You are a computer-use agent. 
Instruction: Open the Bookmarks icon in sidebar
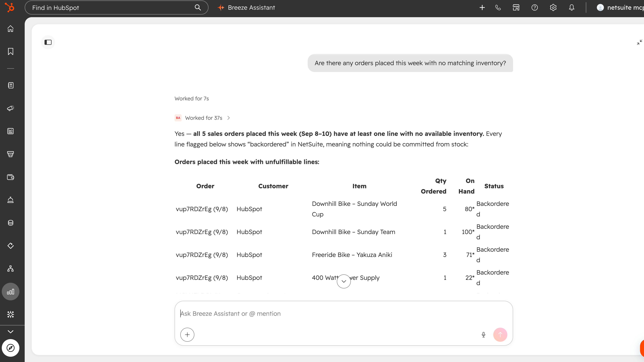[11, 52]
